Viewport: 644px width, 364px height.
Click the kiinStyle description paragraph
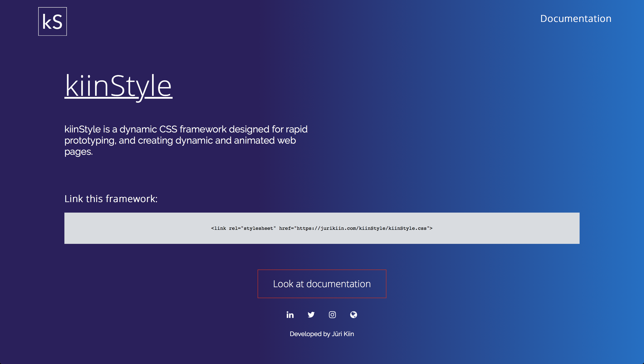tap(186, 140)
